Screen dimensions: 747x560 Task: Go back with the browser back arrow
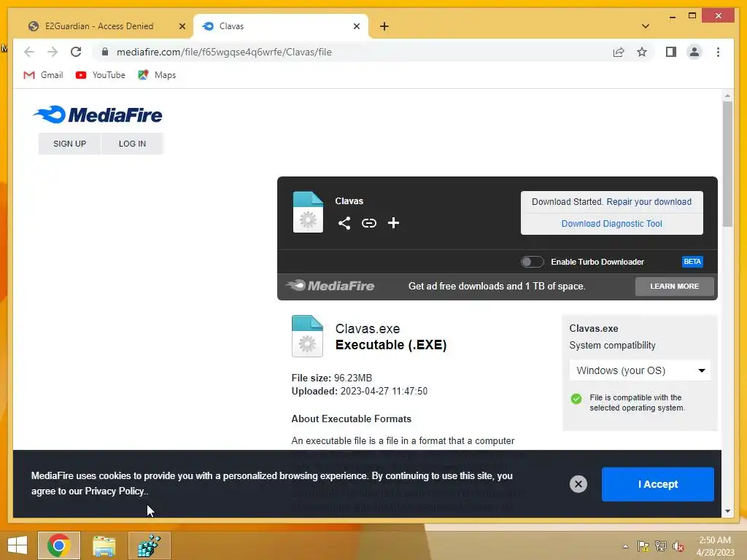(29, 52)
